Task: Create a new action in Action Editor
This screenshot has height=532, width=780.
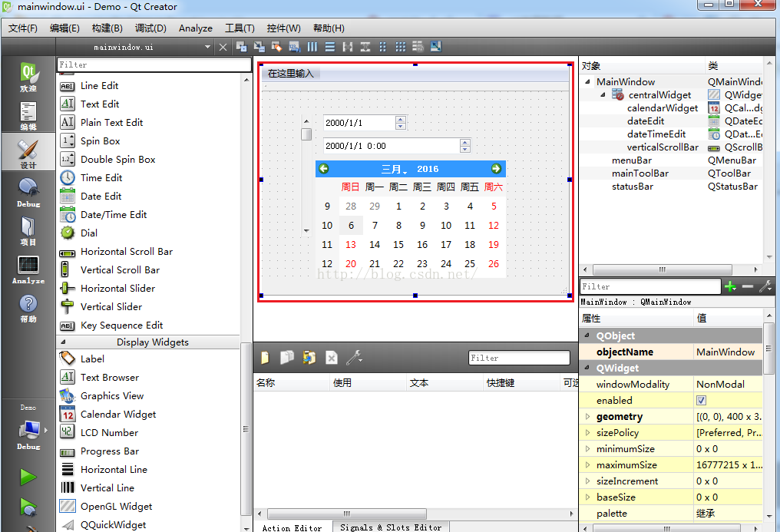Action: [x=265, y=358]
